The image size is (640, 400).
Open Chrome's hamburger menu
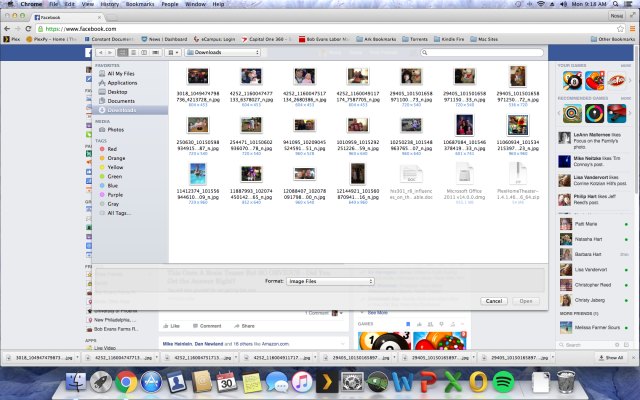(x=632, y=29)
